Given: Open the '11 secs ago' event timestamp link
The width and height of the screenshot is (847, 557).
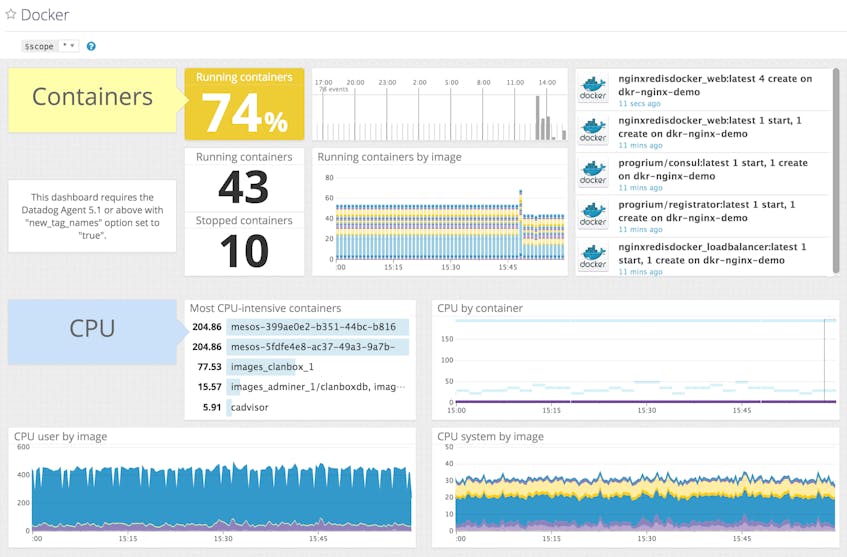Looking at the screenshot, I should click(x=639, y=104).
